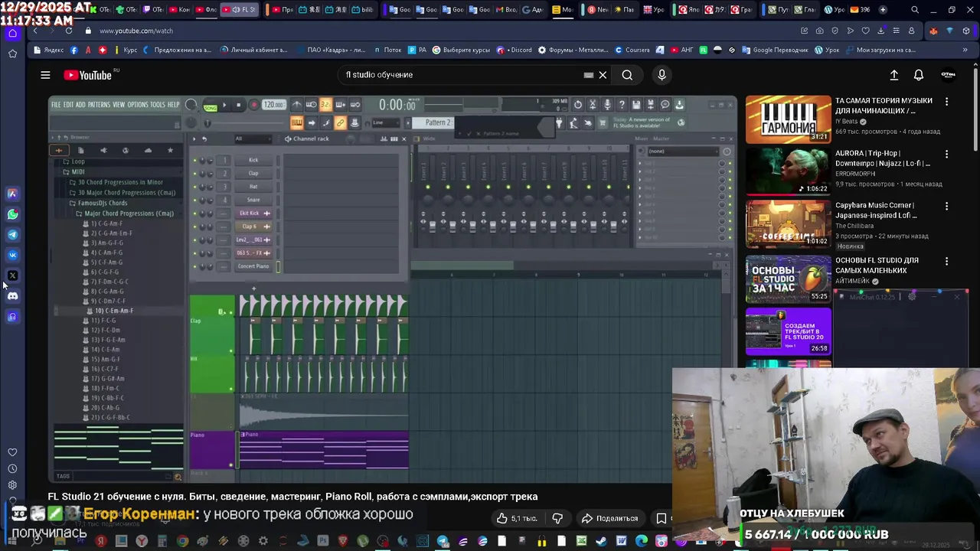Click FL Studio Play button in the video

pyautogui.click(x=224, y=105)
